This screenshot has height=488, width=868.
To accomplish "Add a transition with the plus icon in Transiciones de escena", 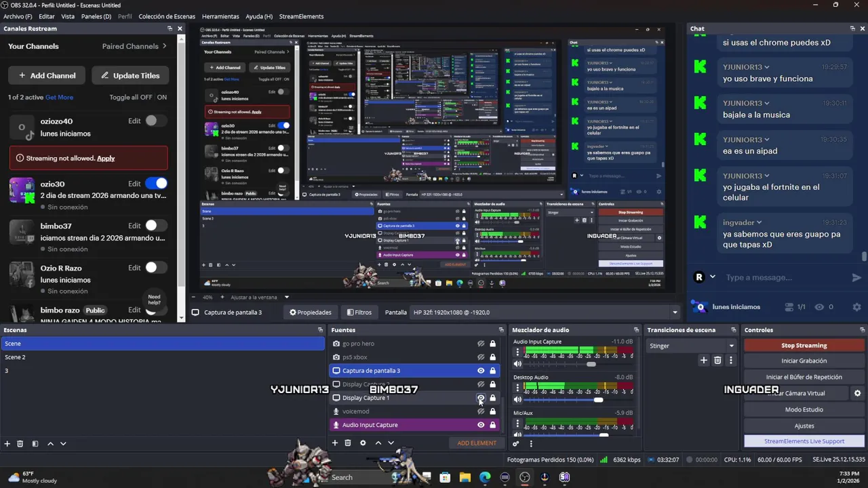I will [704, 361].
